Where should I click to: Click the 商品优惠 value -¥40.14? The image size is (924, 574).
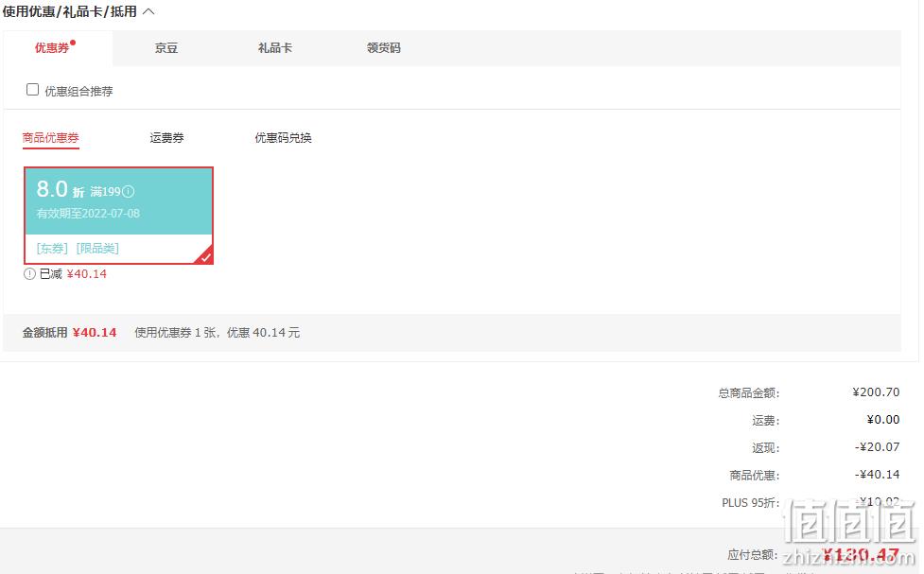coord(877,475)
